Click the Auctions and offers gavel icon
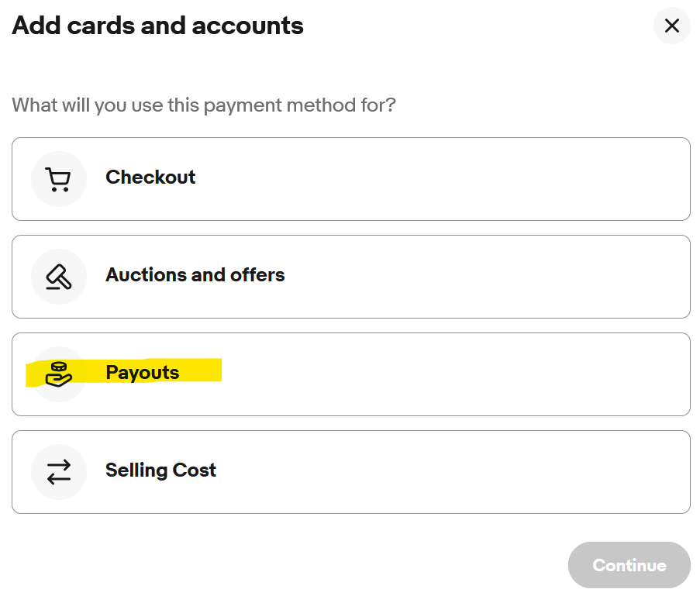 click(x=59, y=276)
